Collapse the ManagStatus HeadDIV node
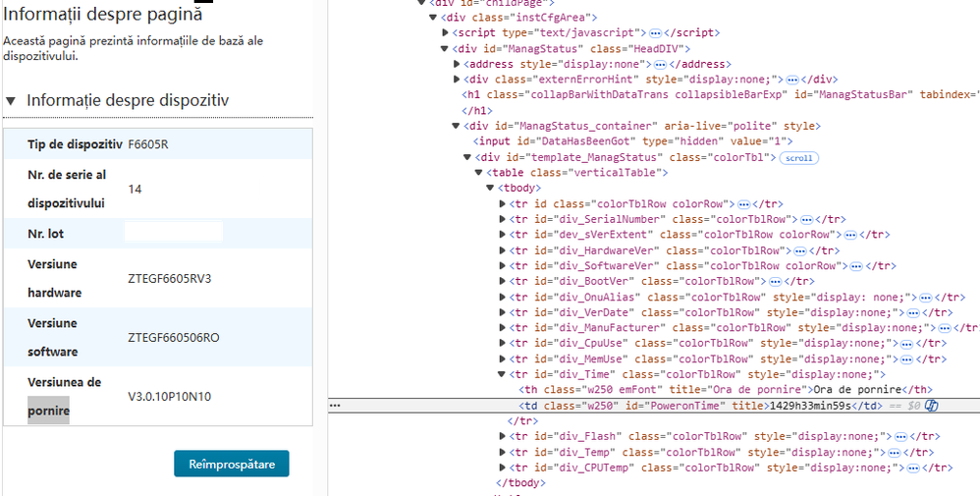980x496 pixels. [x=445, y=49]
